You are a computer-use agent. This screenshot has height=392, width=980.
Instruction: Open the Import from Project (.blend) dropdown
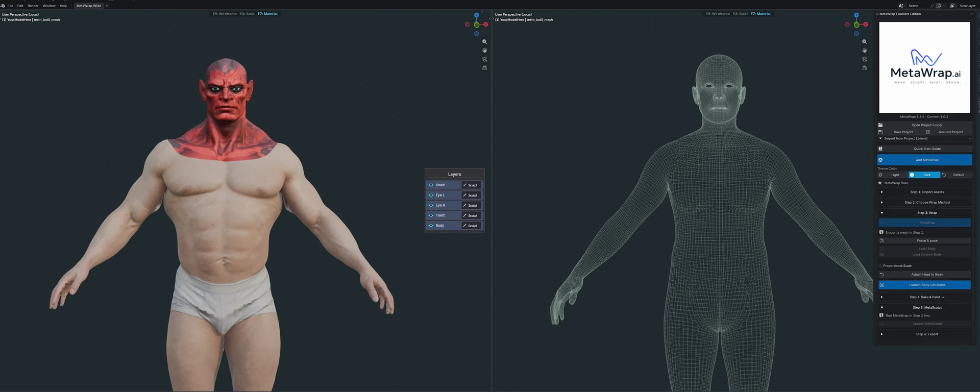point(924,138)
